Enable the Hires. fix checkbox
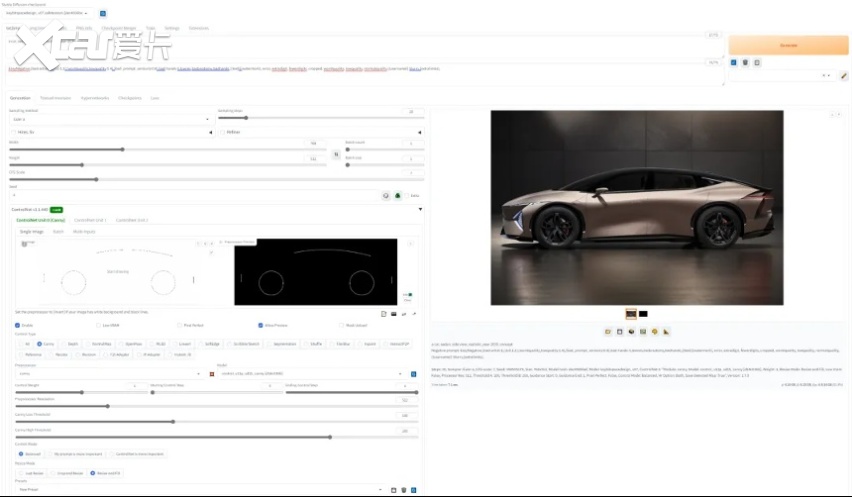 13,132
